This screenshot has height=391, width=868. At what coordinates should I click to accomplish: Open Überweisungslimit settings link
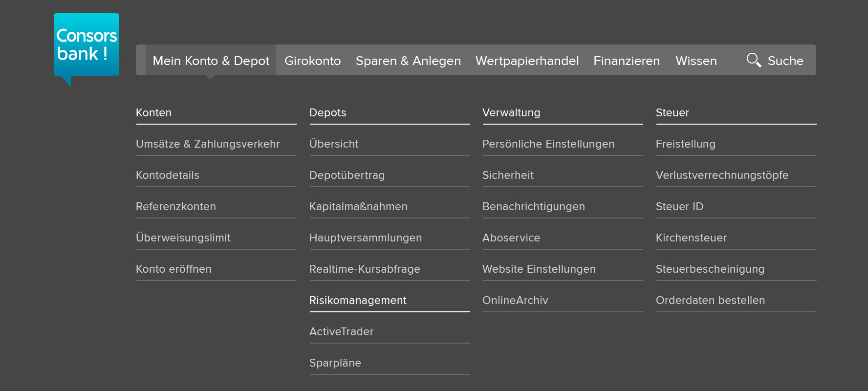[183, 238]
